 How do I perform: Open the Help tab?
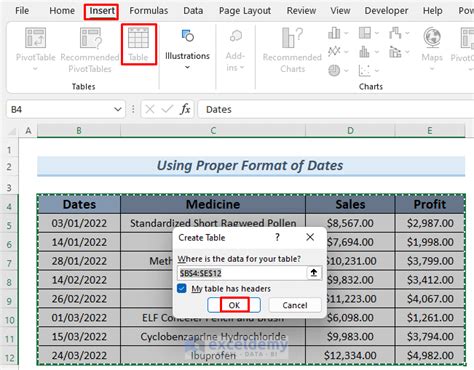pyautogui.click(x=433, y=11)
